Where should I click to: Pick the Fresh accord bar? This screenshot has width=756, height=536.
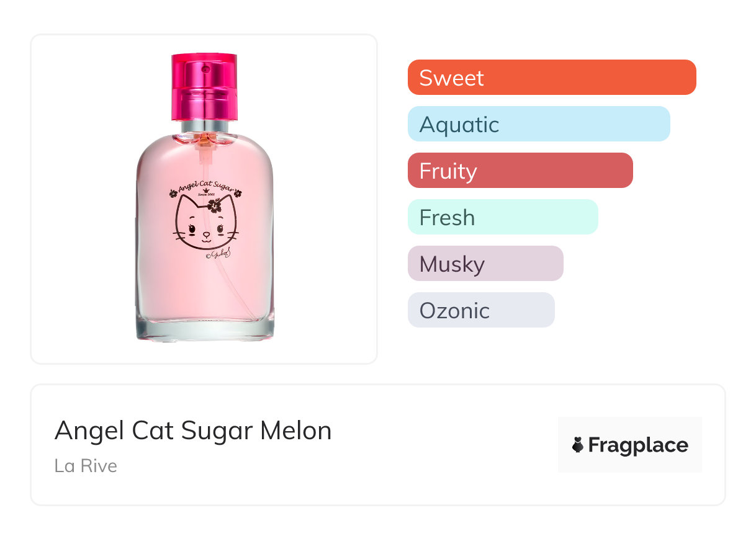pos(502,217)
